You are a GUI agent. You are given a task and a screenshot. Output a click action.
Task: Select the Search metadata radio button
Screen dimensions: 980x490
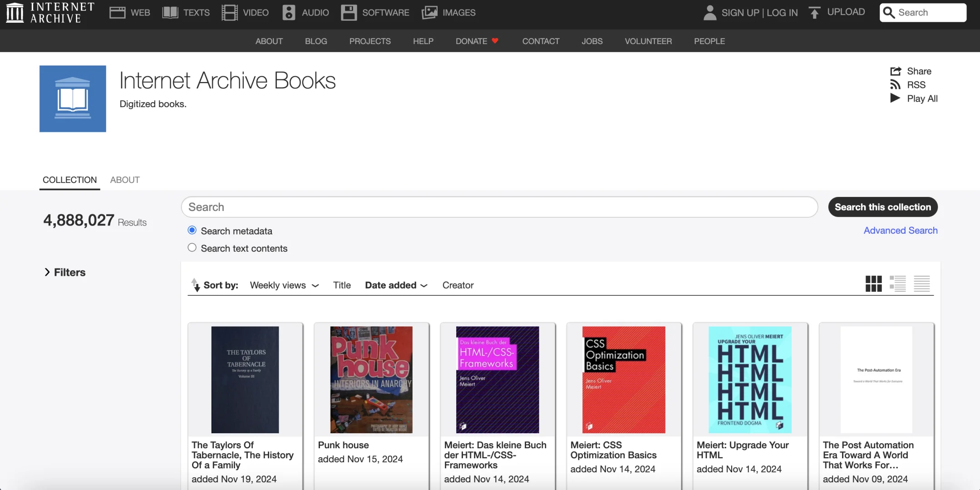tap(192, 230)
